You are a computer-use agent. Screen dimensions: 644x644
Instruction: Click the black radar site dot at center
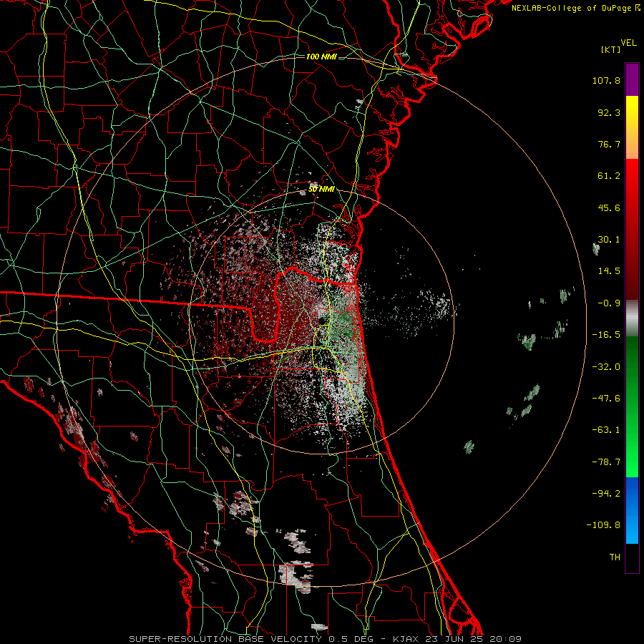[323, 321]
